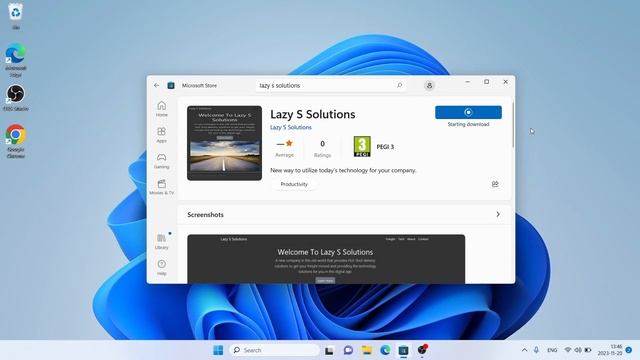
Task: Click the orange average rating star
Action: (x=289, y=143)
